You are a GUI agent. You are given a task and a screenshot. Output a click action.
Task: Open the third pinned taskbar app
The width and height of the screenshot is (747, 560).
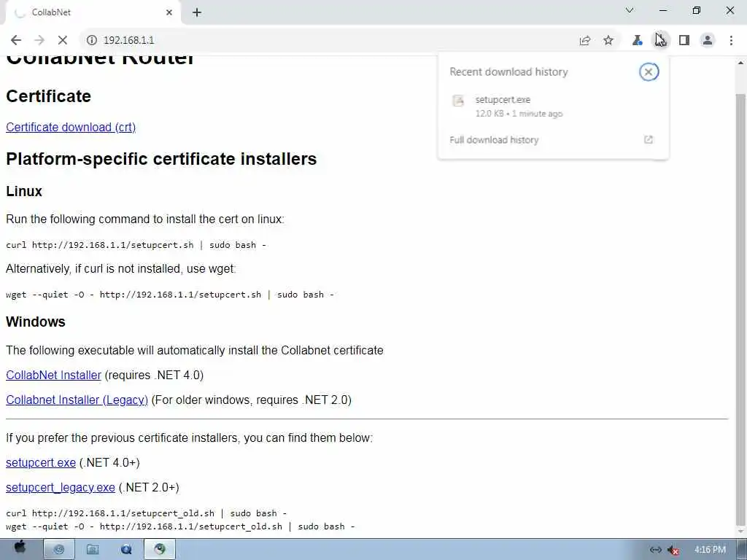126,550
